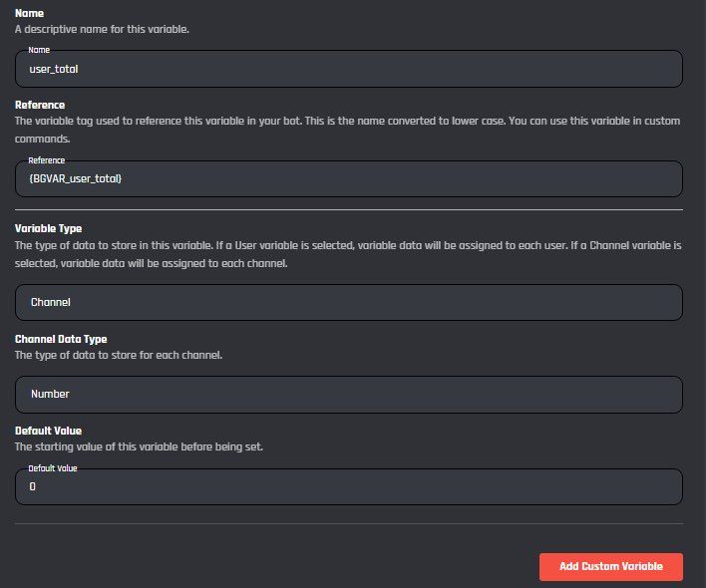The width and height of the screenshot is (706, 588).
Task: Click the Reference field showing {BGVAR_user_total}
Action: pyautogui.click(x=349, y=179)
